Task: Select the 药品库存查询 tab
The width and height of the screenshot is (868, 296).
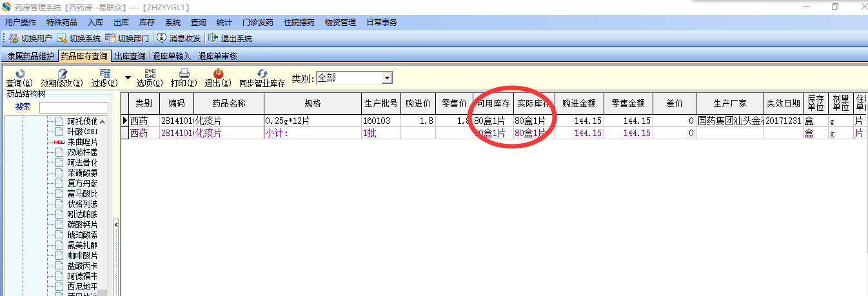Action: pos(84,56)
